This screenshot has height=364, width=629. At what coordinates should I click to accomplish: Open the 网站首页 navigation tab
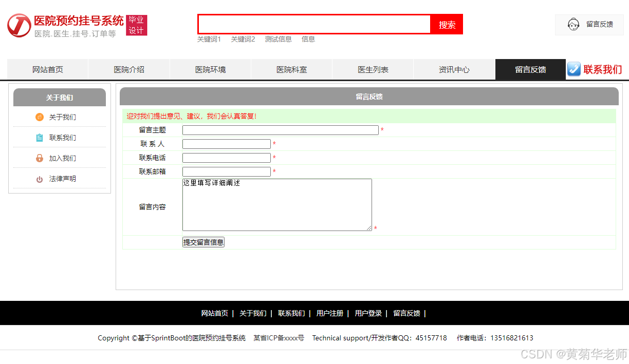[48, 69]
